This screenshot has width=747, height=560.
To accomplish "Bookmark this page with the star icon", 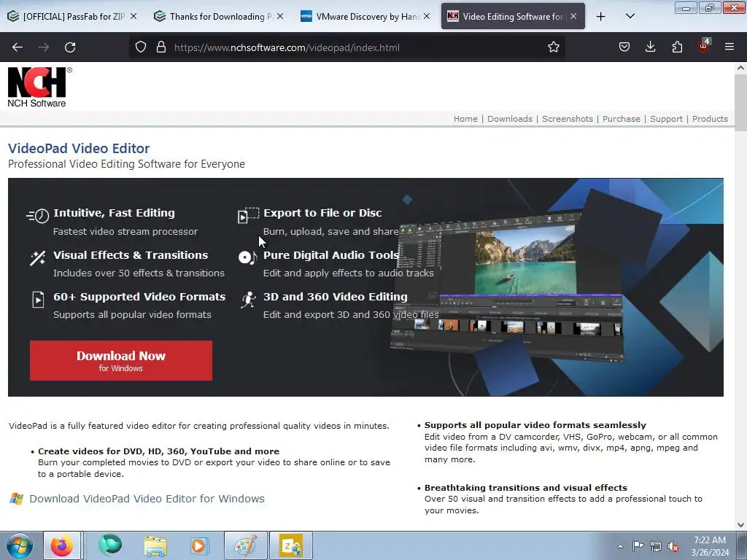I will (553, 47).
